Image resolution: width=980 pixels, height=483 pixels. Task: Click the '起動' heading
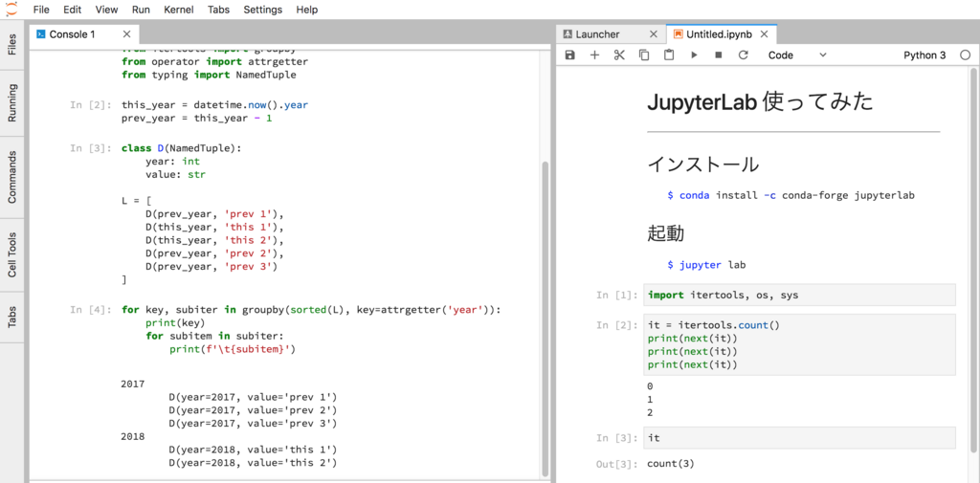tap(666, 233)
